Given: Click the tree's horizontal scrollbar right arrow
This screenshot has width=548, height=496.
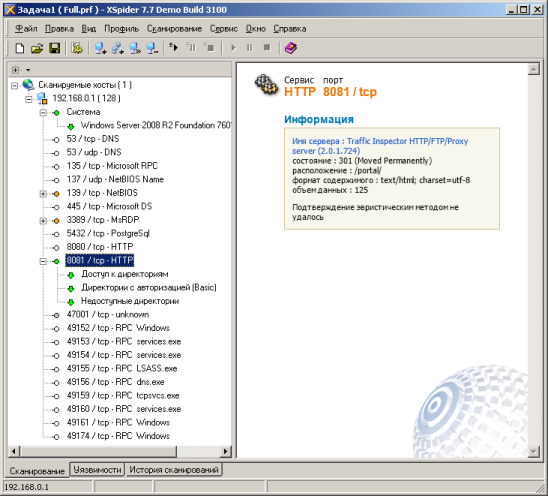Looking at the screenshot, I should [225, 451].
